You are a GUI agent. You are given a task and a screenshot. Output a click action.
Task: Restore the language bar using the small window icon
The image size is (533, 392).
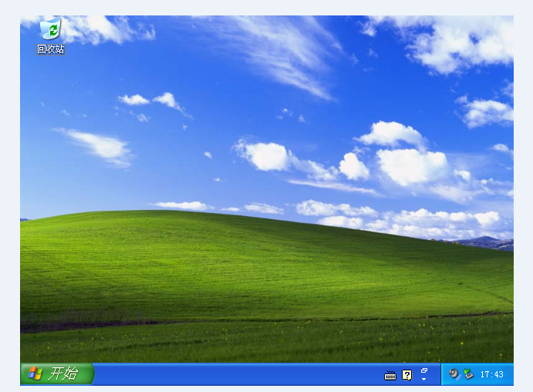point(424,370)
